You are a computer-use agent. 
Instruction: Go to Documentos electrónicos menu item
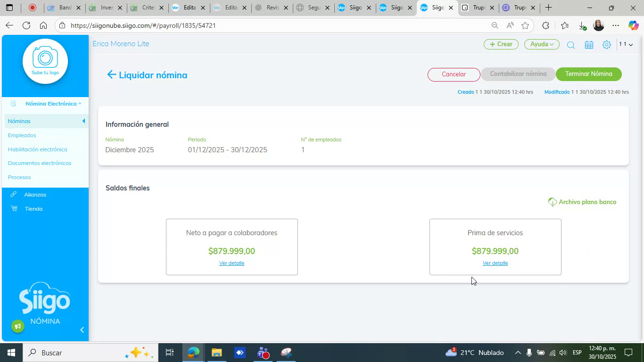(40, 163)
